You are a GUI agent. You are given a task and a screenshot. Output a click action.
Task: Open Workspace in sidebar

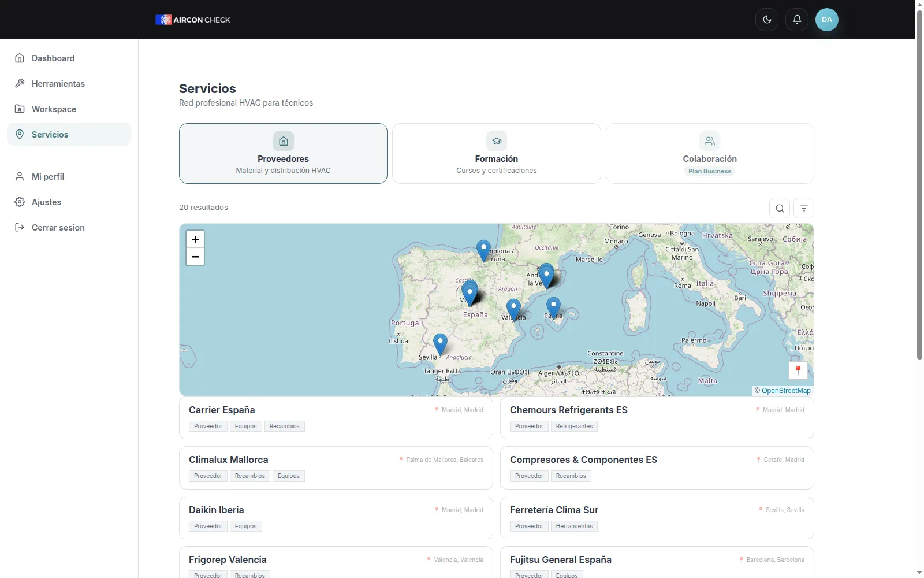pyautogui.click(x=69, y=109)
